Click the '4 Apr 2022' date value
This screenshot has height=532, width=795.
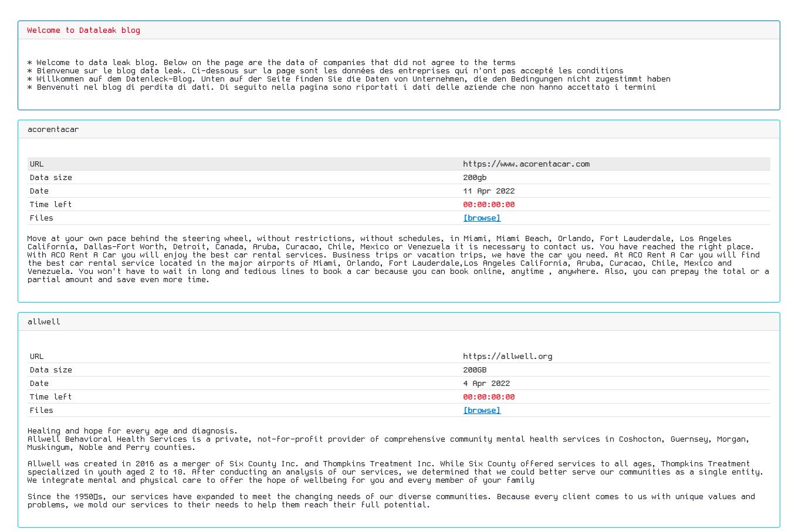[486, 384]
